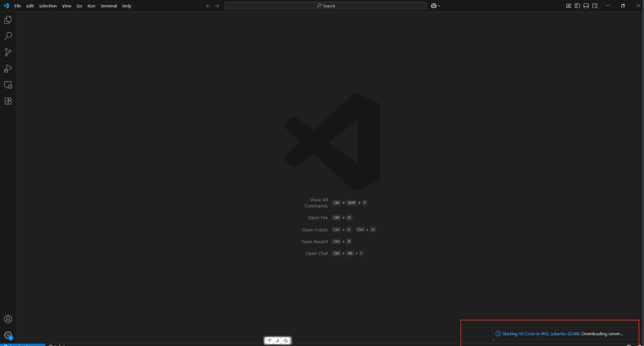Viewport: 644px width, 346px height.
Task: Open the Selection menu
Action: tap(48, 6)
